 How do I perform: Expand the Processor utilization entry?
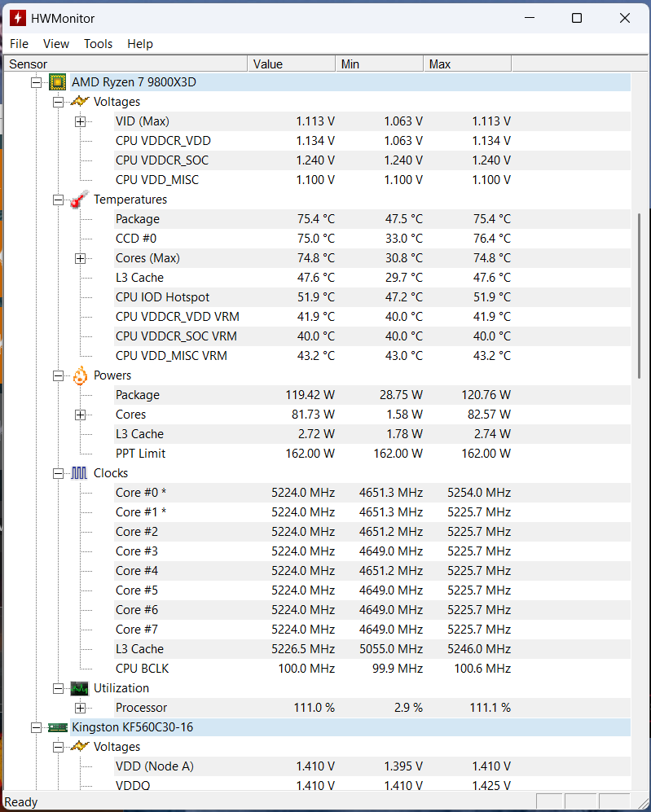tap(81, 708)
